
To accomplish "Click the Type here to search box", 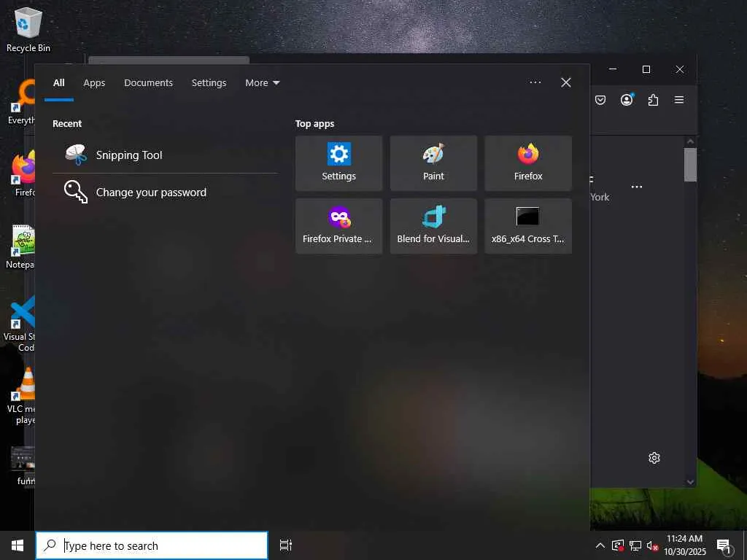I will (152, 545).
